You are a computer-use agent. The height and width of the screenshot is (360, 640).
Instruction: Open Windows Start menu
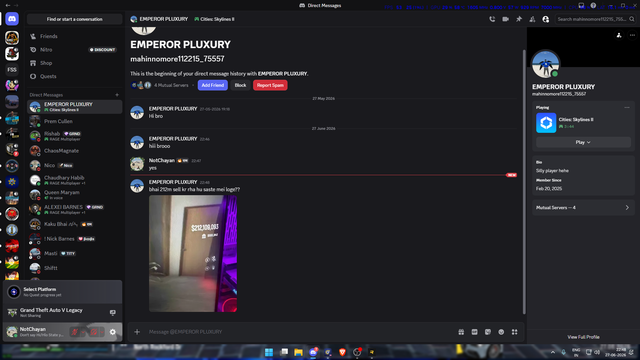[269, 352]
